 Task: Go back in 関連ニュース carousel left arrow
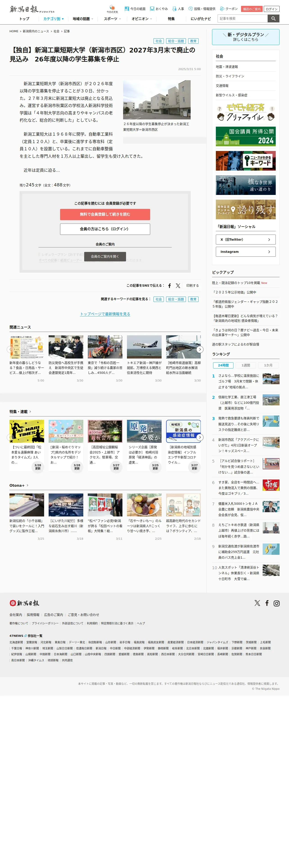click(x=10, y=349)
